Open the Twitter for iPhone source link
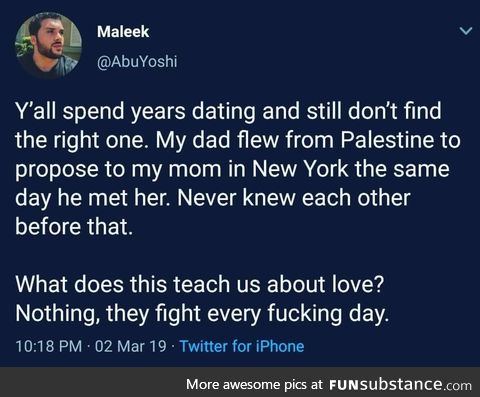480x397 pixels. (x=242, y=346)
